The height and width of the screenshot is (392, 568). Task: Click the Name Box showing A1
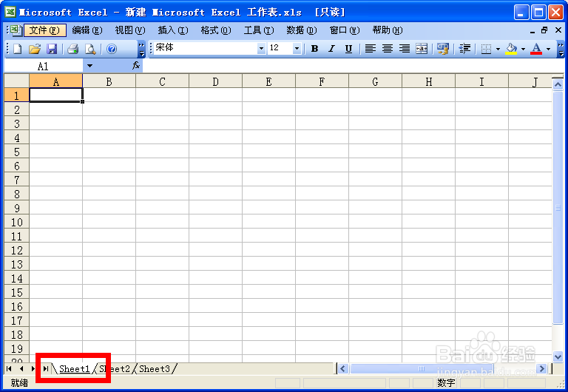(44, 66)
